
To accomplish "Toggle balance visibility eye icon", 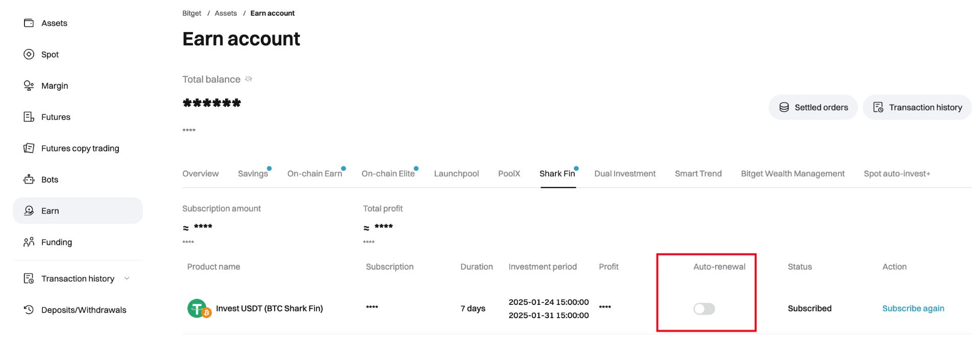I will pyautogui.click(x=249, y=79).
